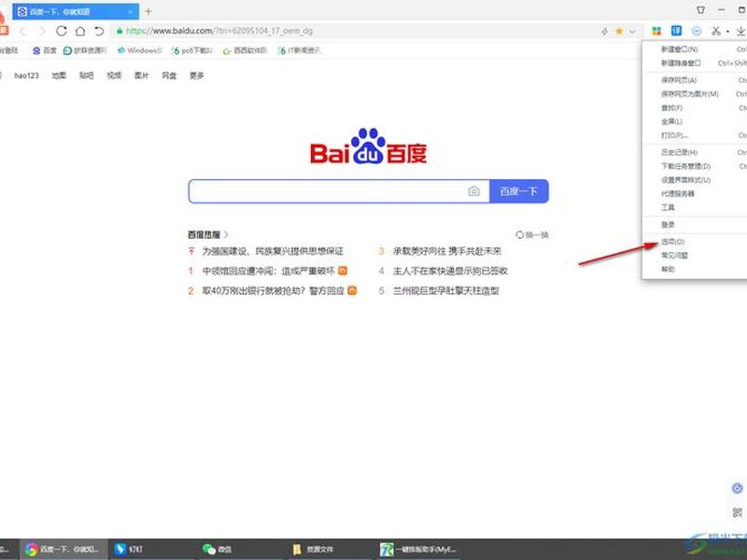Open 贴吧 from Baidu top navigation
Image resolution: width=747 pixels, height=560 pixels.
86,76
